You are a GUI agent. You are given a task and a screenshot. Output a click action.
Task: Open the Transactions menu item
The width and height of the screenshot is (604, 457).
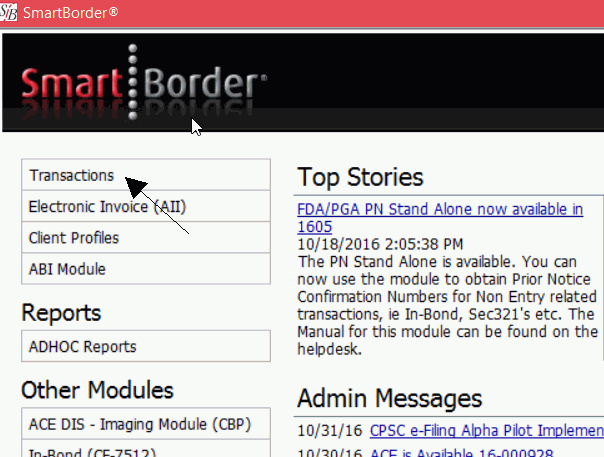coord(146,175)
